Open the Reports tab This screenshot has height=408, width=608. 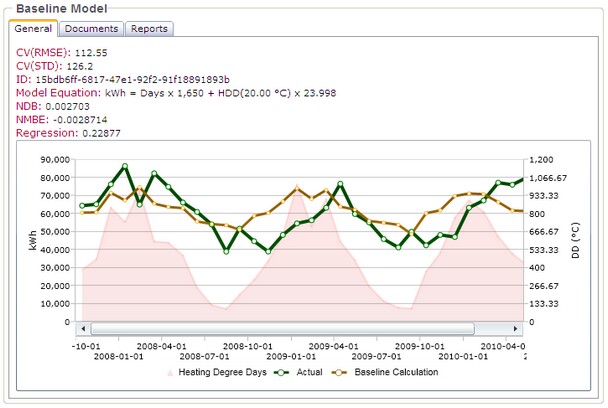[x=149, y=29]
